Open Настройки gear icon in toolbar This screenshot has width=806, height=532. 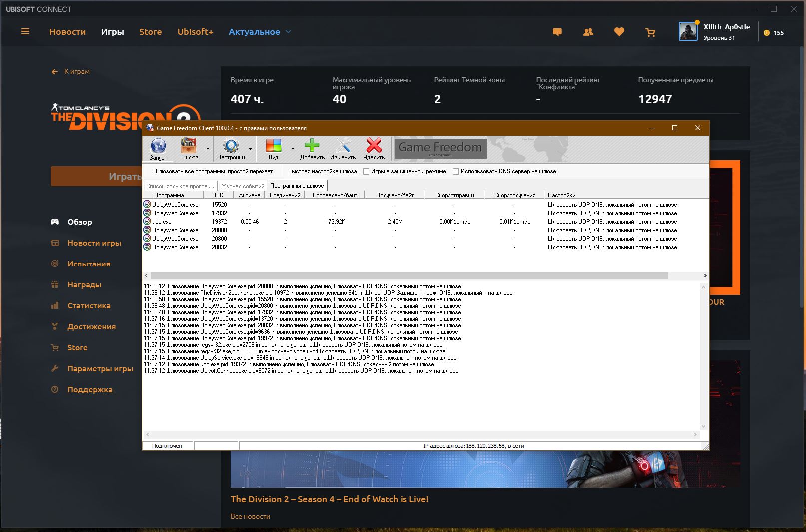click(x=231, y=146)
